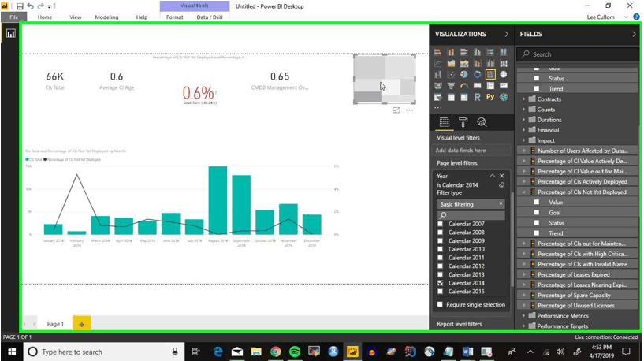The width and height of the screenshot is (644, 361).
Task: Open the Format paint roller pane
Action: pyautogui.click(x=463, y=122)
